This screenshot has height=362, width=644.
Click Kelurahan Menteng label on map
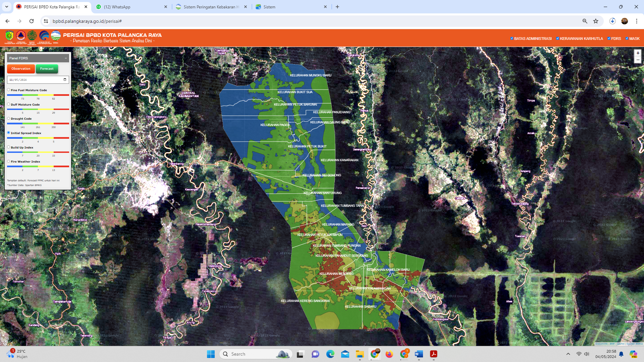(x=336, y=274)
